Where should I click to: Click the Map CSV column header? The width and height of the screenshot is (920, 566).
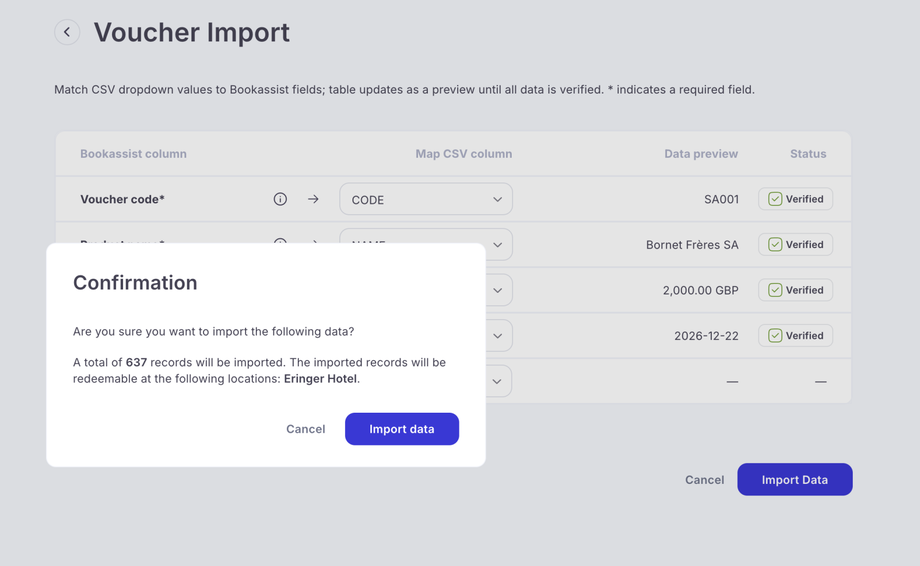click(x=463, y=154)
